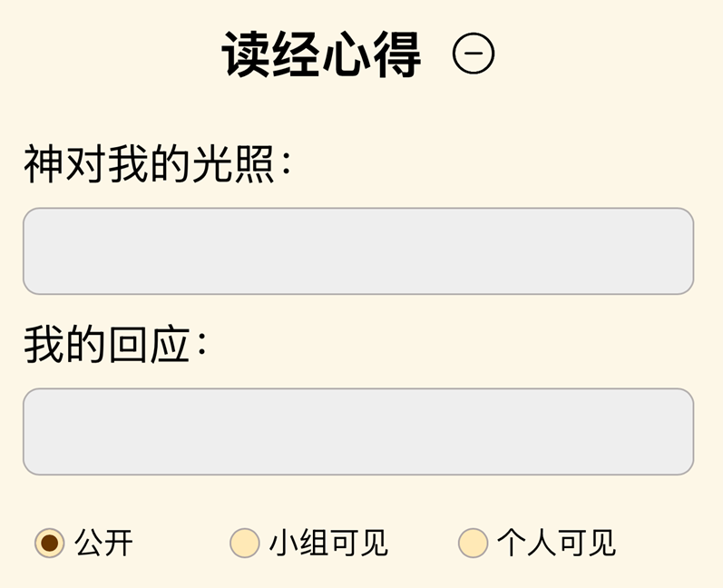
Task: Set visibility to public (公开)
Action: [50, 543]
